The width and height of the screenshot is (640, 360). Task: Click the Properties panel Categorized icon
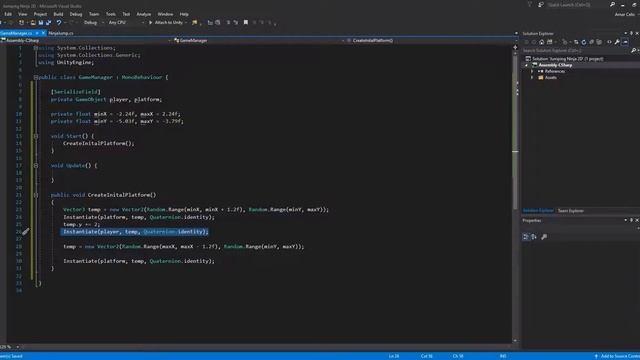pyautogui.click(x=526, y=237)
